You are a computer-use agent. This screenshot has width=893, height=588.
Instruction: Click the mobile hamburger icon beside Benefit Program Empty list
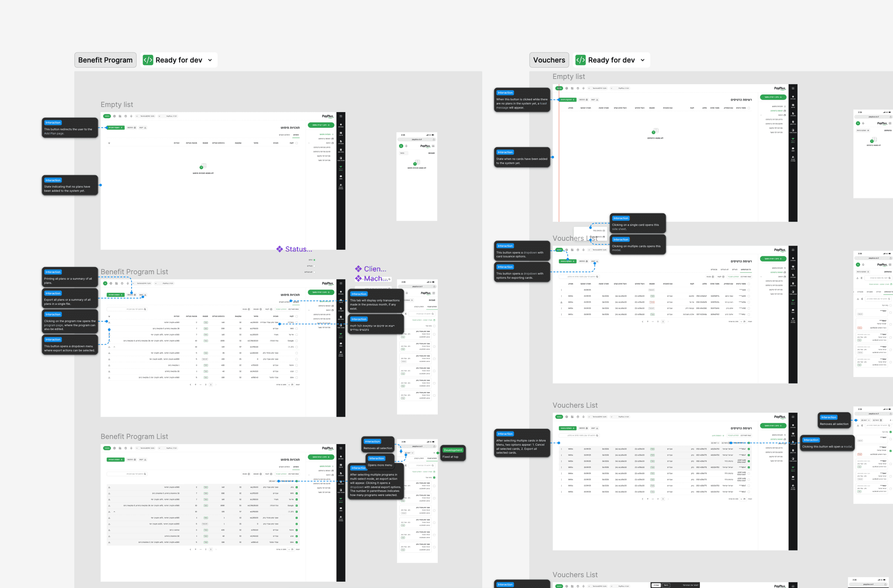[x=433, y=146]
